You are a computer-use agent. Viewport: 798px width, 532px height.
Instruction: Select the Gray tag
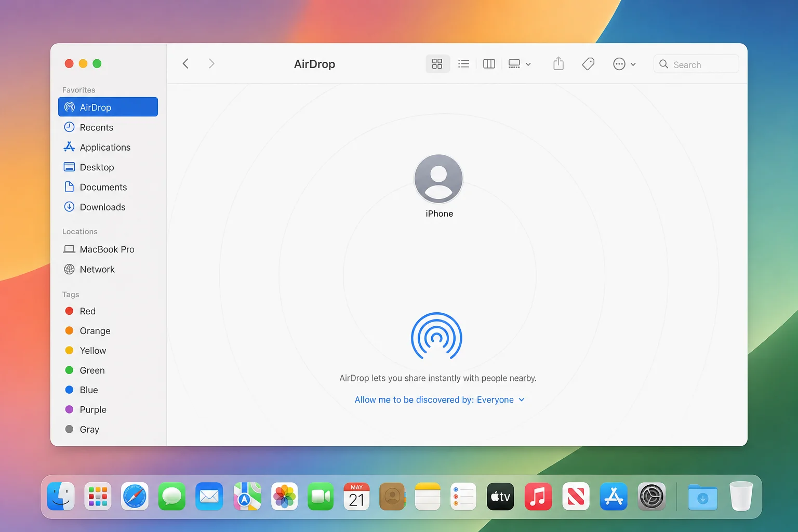tap(108, 429)
